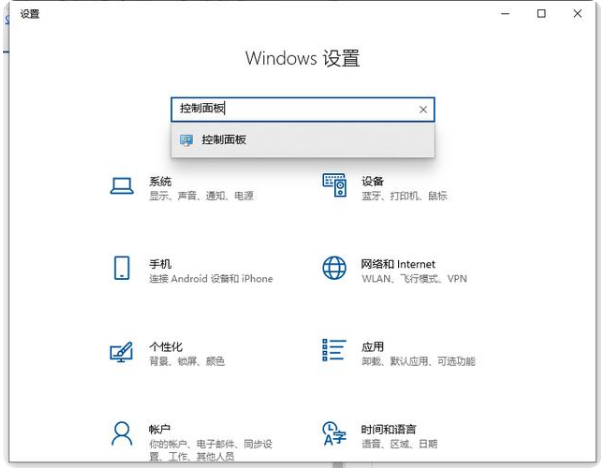Click the 控制面板 icon in search suggestion
This screenshot has width=601, height=468.
pos(186,140)
